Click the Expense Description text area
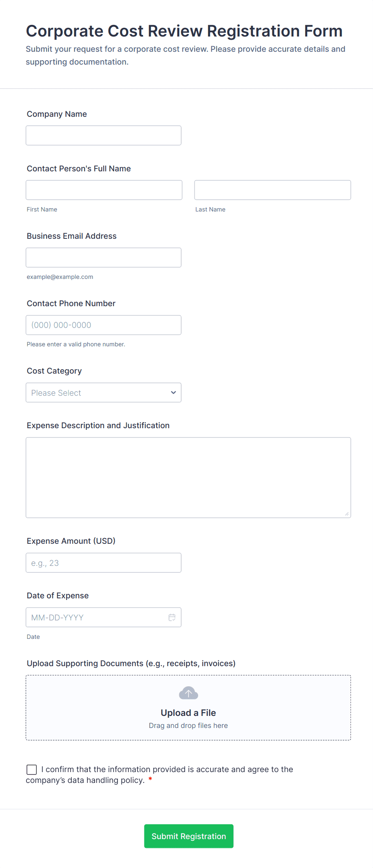Viewport: 373px width, 868px height. [188, 478]
